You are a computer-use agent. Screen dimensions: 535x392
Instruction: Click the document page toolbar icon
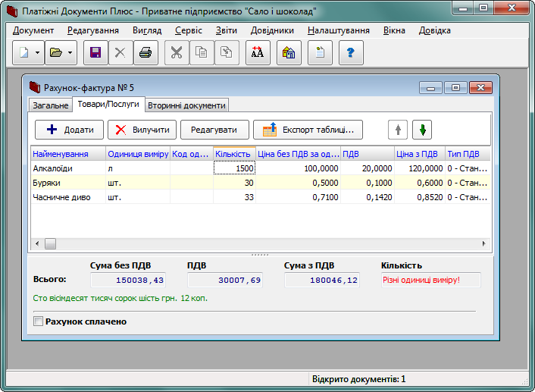(320, 52)
